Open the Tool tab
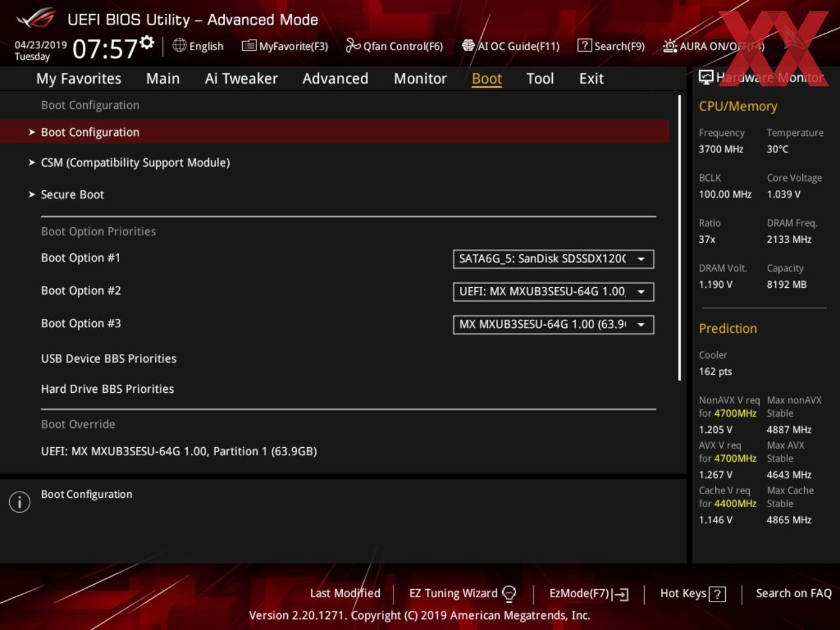The height and width of the screenshot is (630, 840). (540, 78)
